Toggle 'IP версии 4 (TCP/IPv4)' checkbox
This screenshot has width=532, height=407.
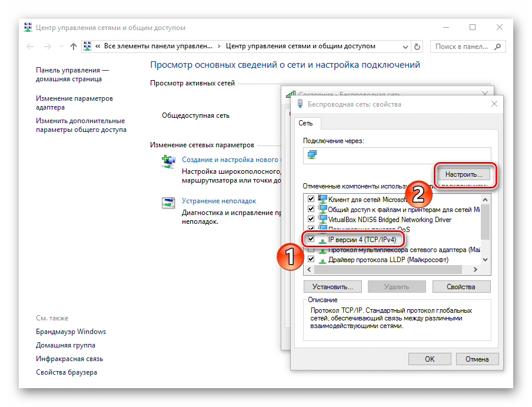pyautogui.click(x=311, y=239)
